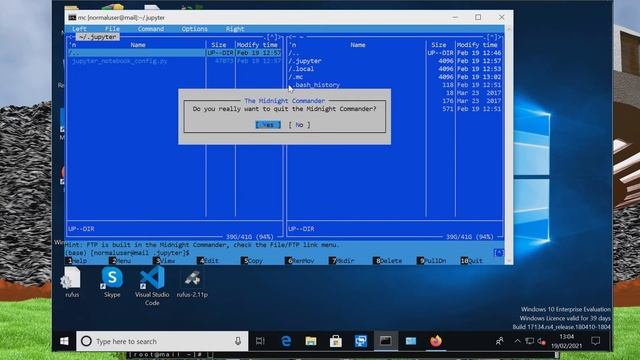Image resolution: width=640 pixels, height=360 pixels.
Task: Open the People icon in system tray
Action: click(x=499, y=341)
